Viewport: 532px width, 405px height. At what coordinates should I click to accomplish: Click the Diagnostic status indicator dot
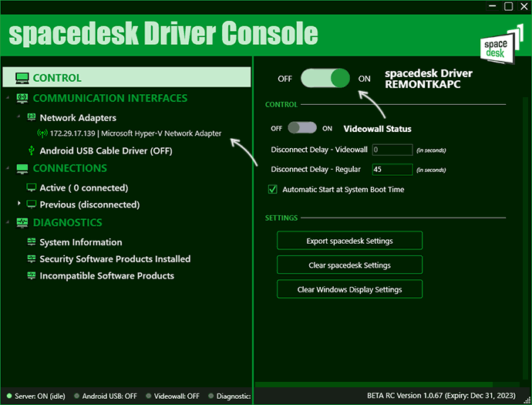[211, 396]
